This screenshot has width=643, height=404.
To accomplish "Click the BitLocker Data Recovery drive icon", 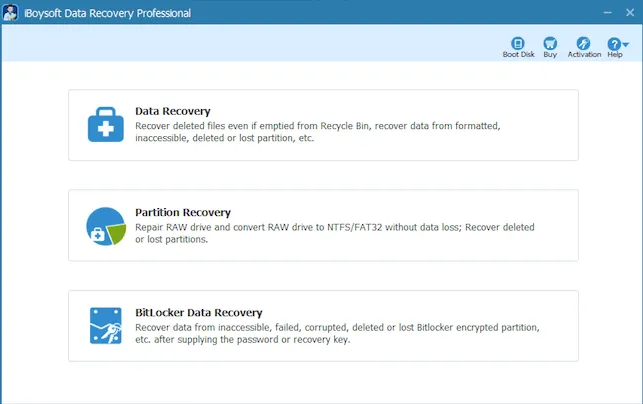I will (x=105, y=326).
